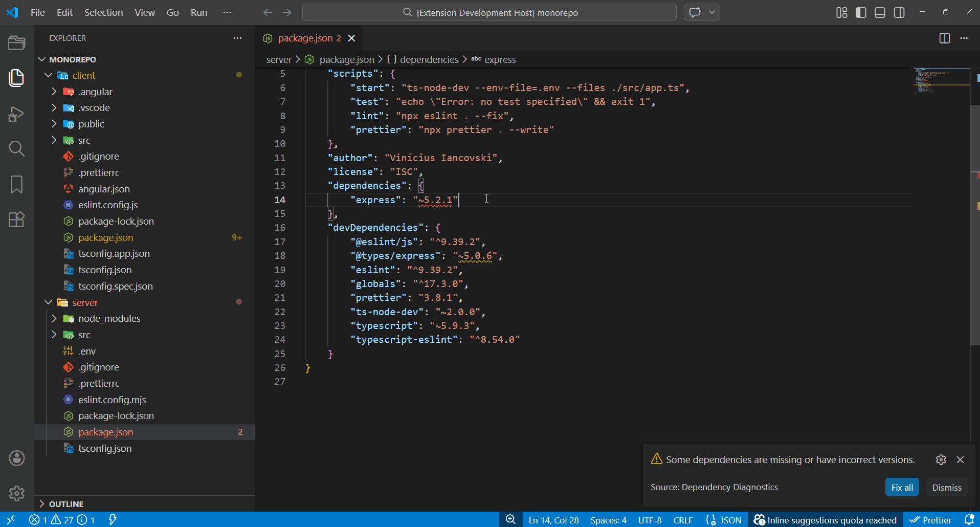
Task: Open the Bookmarks view
Action: pyautogui.click(x=16, y=184)
